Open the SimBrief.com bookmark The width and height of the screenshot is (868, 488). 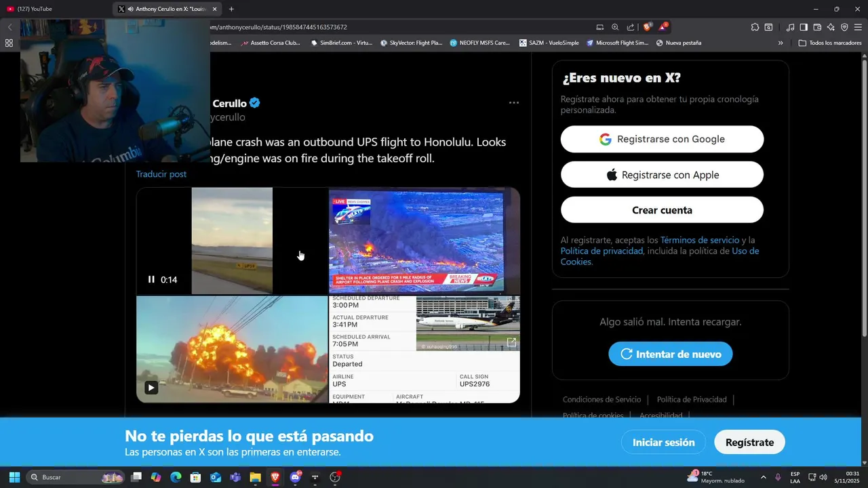342,43
